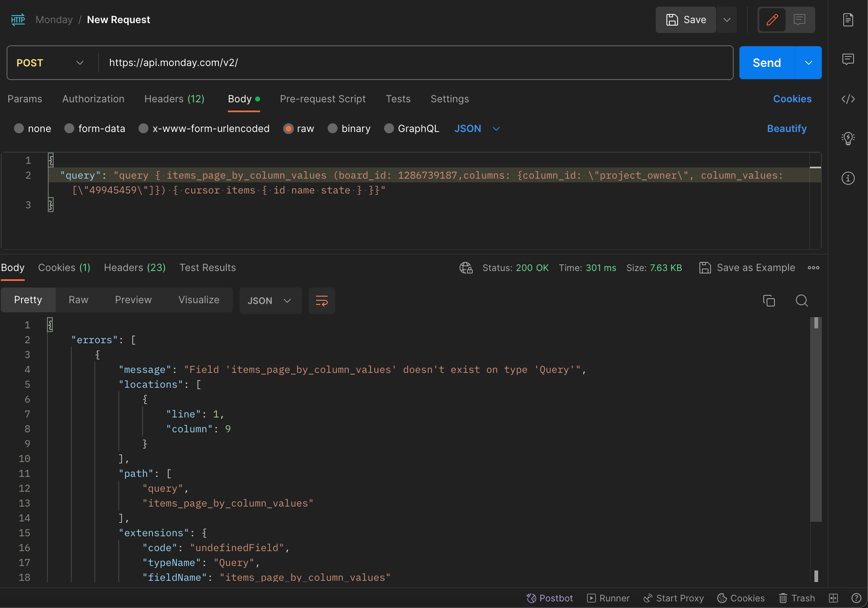Click the Save button

coord(686,19)
